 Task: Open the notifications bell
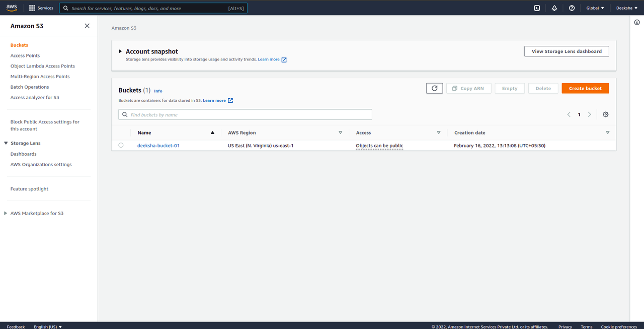(554, 8)
